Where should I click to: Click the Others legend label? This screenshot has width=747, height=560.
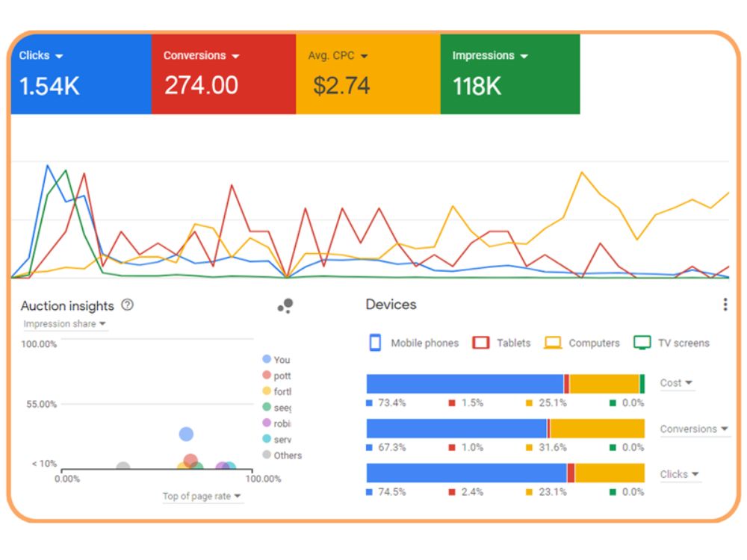tap(288, 455)
